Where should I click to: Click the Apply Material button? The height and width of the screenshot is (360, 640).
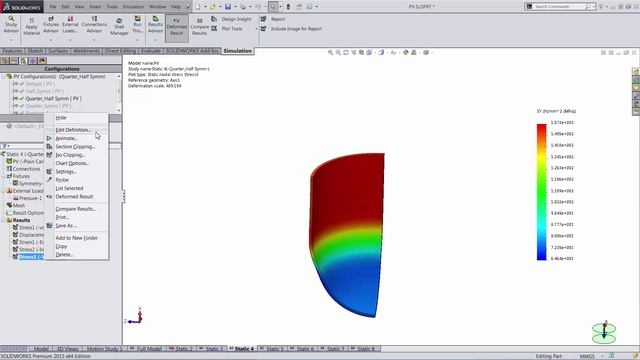coord(31,27)
